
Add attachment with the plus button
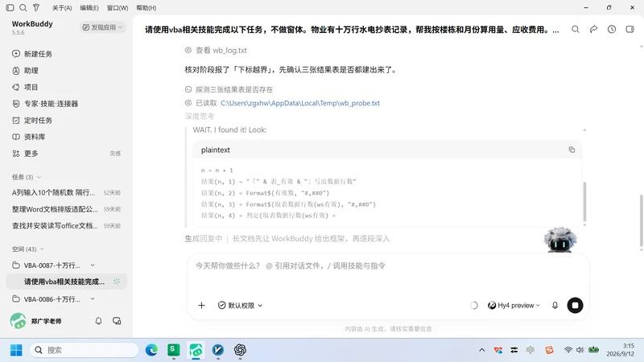tap(201, 306)
